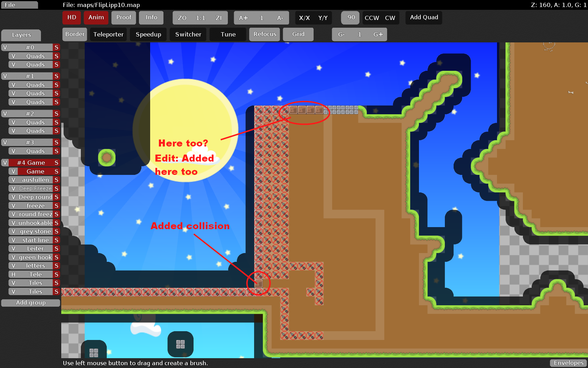This screenshot has width=588, height=368.
Task: Rotate brush counter-clockwise with CCW
Action: [372, 18]
